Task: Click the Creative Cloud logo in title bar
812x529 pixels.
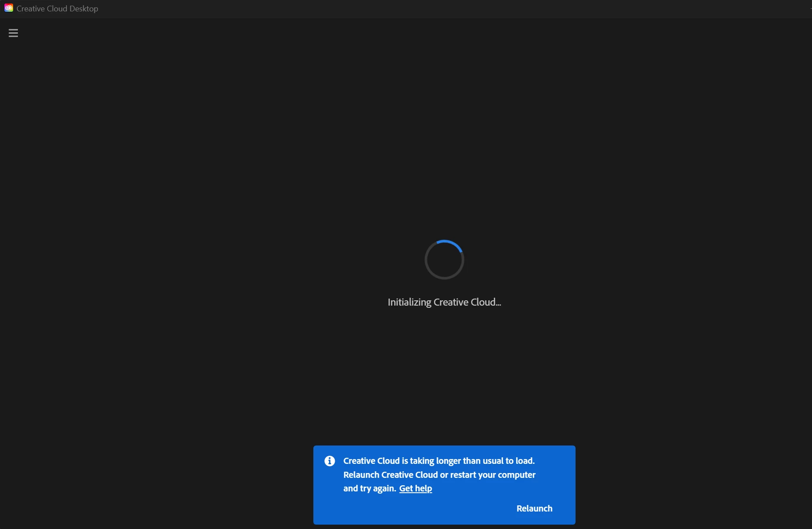Action: (x=9, y=8)
